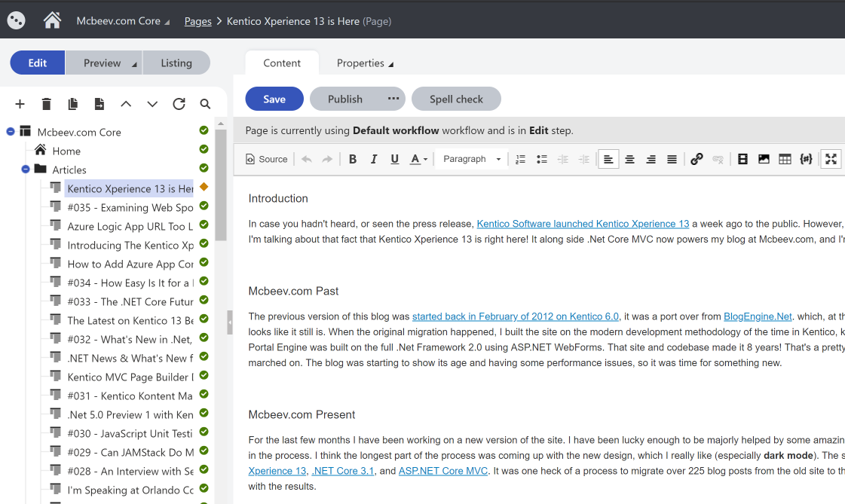This screenshot has width=845, height=504.
Task: Refresh the content tree
Action: pyautogui.click(x=179, y=104)
